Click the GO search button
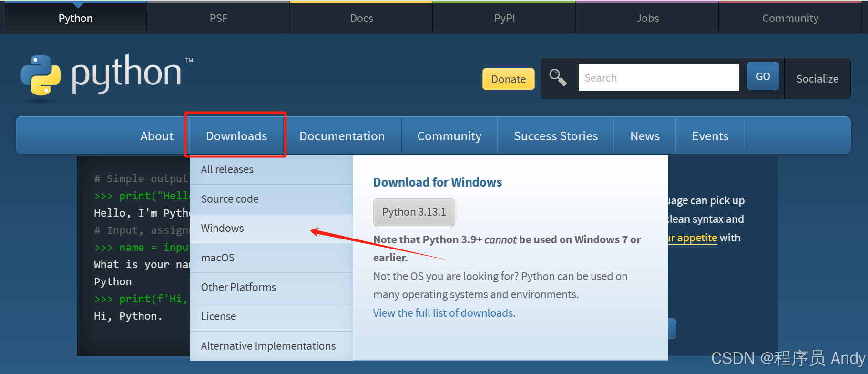Screen dimensions: 868x374 tap(763, 76)
